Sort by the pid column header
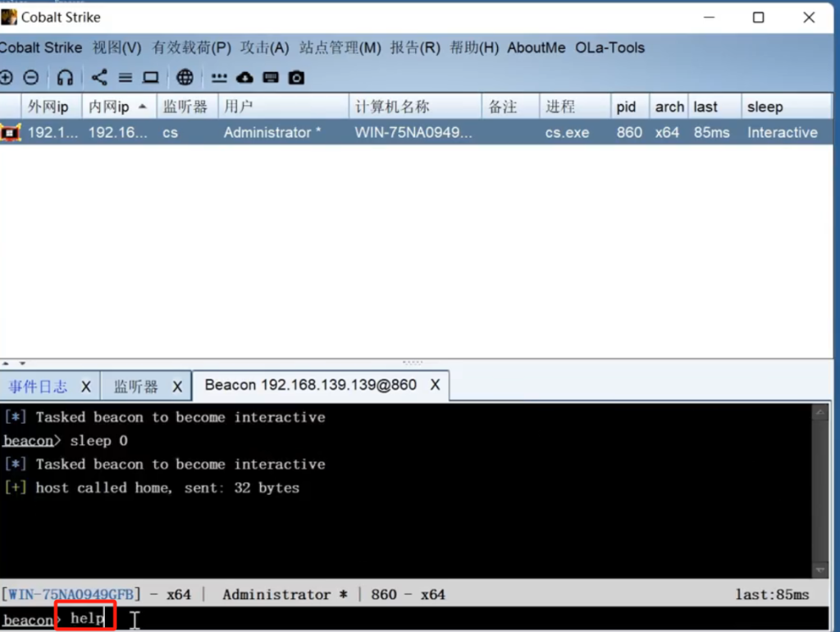The width and height of the screenshot is (840, 632). point(629,107)
